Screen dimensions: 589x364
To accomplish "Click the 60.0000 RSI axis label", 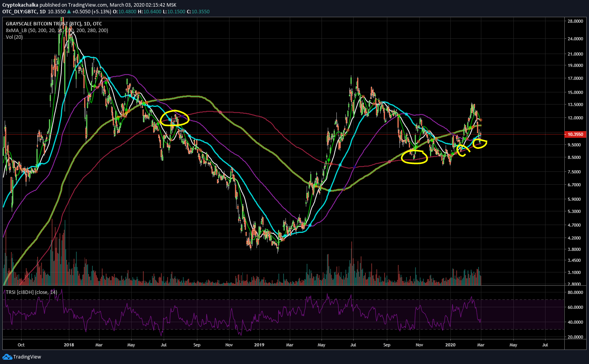I will (575, 307).
